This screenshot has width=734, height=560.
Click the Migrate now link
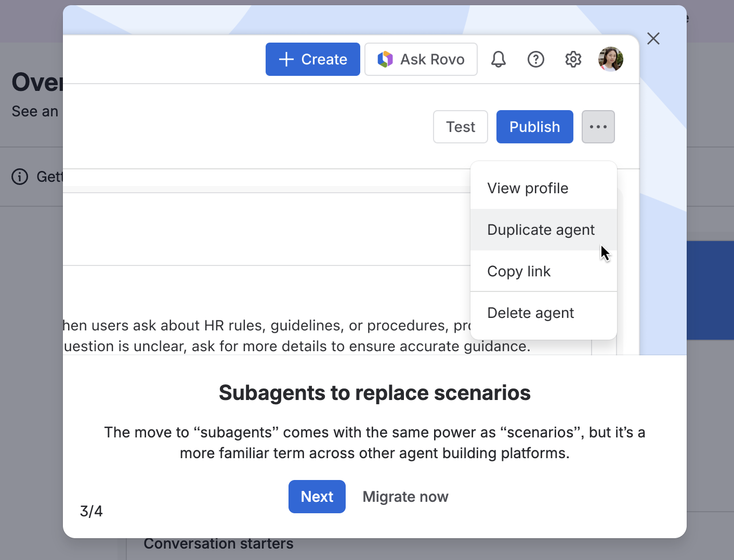point(405,497)
